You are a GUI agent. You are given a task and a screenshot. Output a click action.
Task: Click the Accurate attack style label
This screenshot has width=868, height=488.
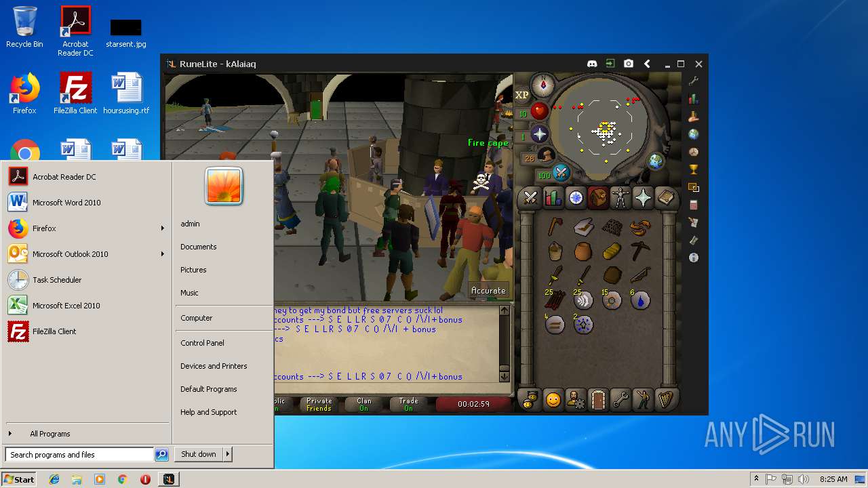tap(488, 290)
